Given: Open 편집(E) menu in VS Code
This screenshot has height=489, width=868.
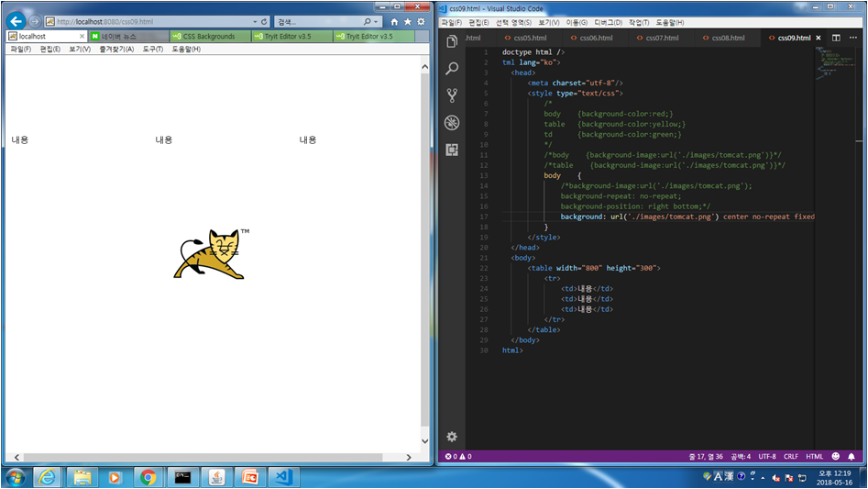Looking at the screenshot, I should tap(478, 22).
